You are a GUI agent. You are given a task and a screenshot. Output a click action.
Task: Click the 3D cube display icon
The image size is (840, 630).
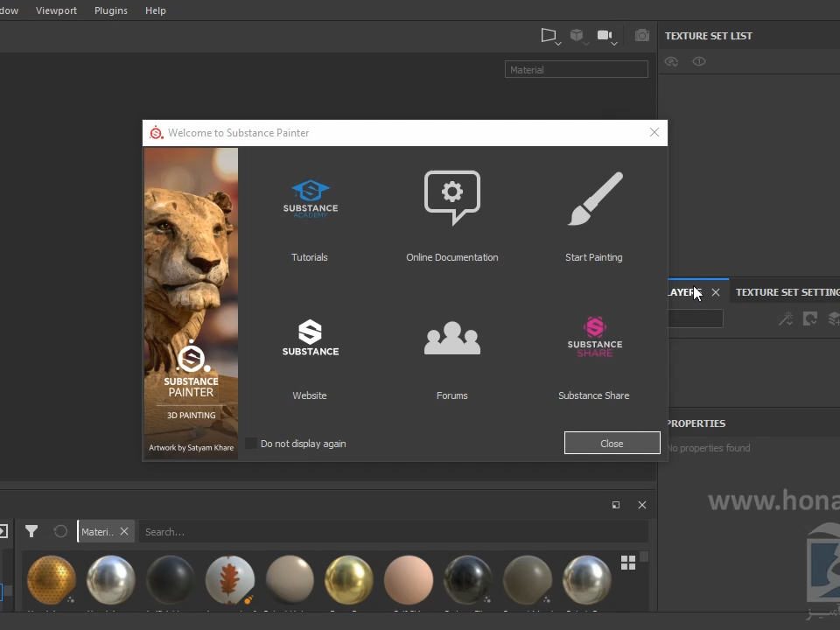pos(577,35)
